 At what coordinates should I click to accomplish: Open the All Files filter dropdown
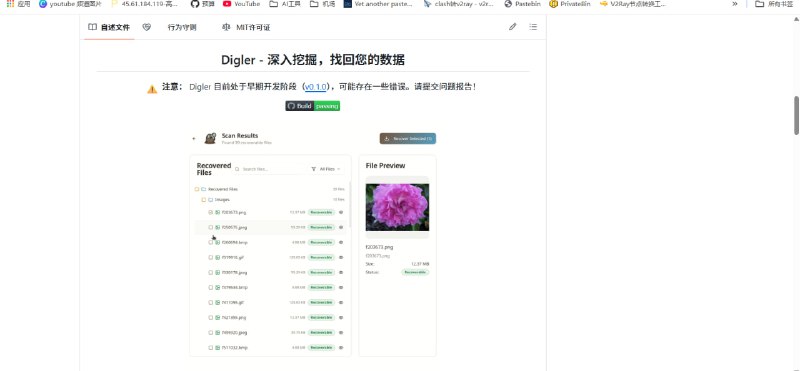pos(326,169)
